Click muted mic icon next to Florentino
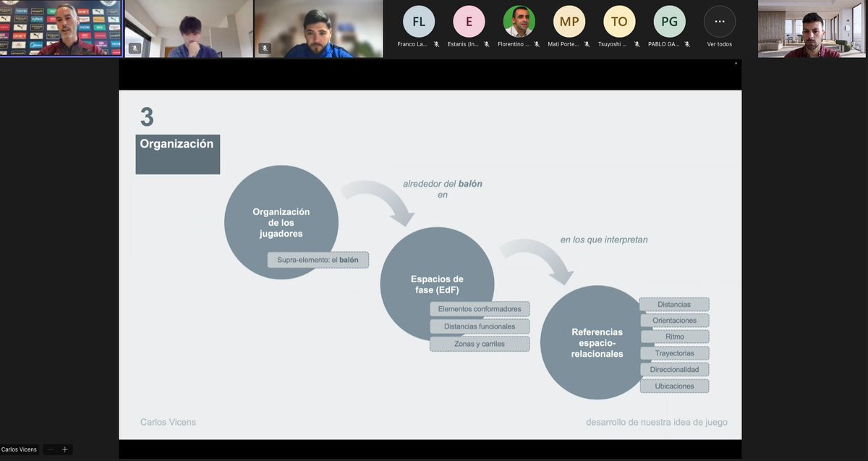The image size is (868, 461). tap(536, 44)
